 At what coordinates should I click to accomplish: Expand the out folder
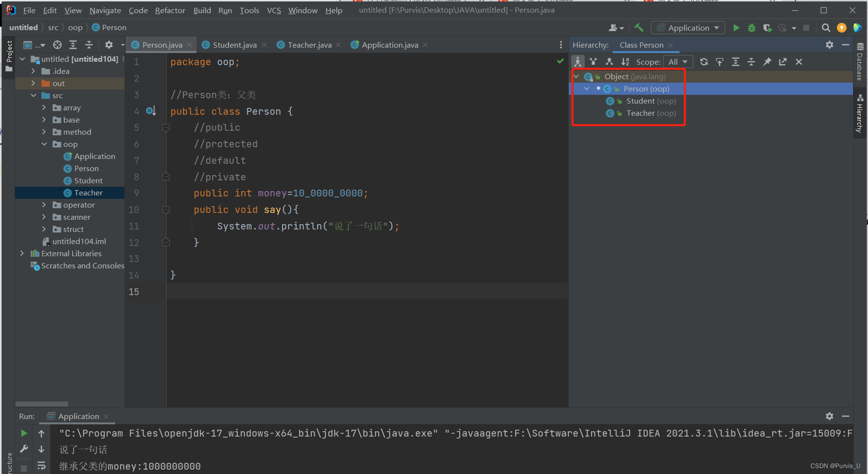[33, 83]
